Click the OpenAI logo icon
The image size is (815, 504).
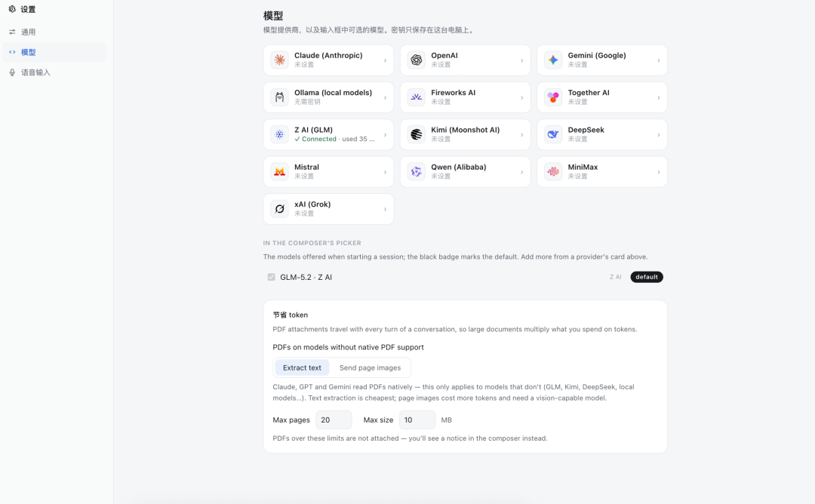point(417,60)
